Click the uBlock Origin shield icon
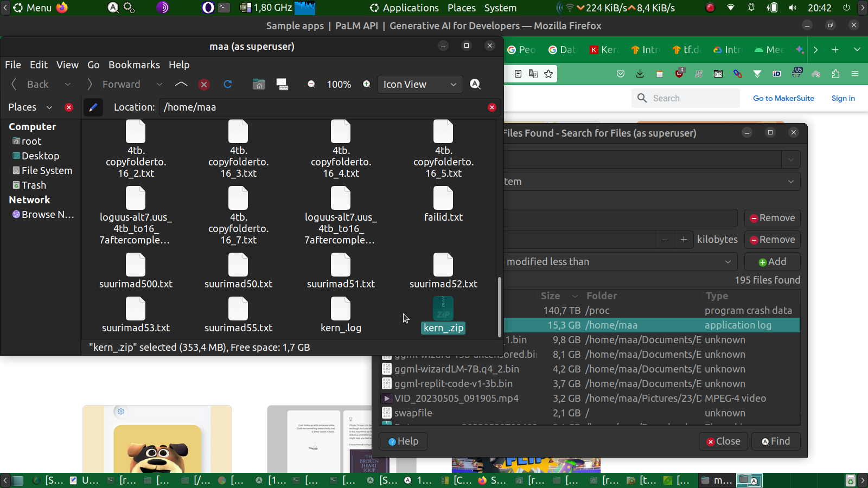868x488 pixels. coord(679,74)
